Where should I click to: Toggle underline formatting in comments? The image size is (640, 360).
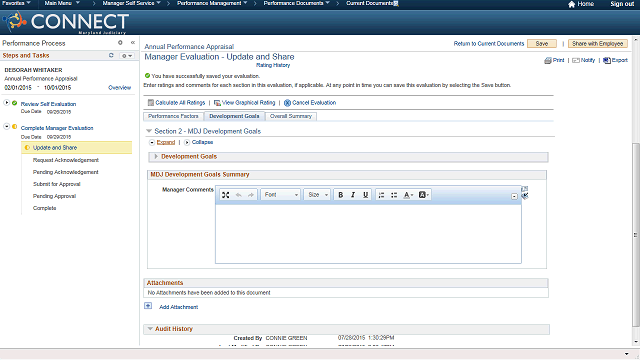coord(366,195)
